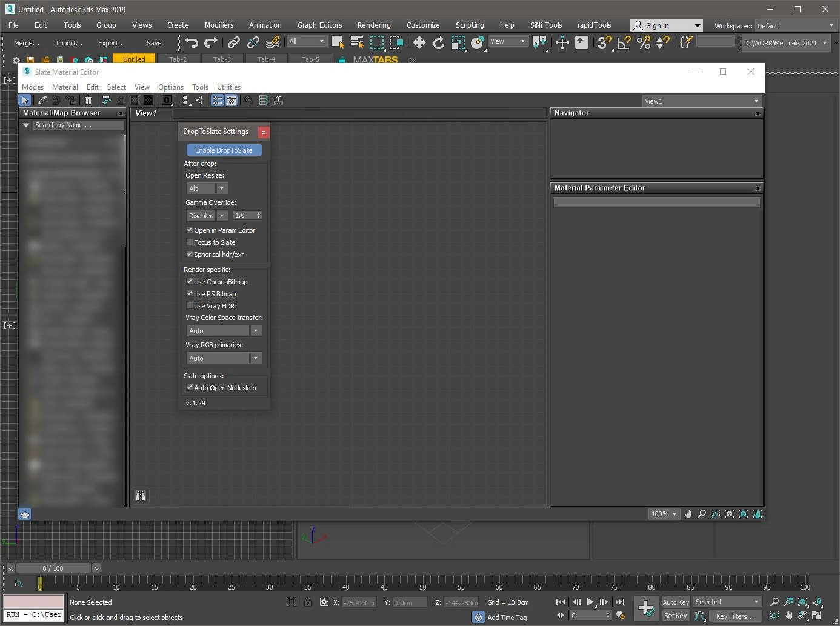Toggle Use RS Bitmap checkbox

point(190,294)
